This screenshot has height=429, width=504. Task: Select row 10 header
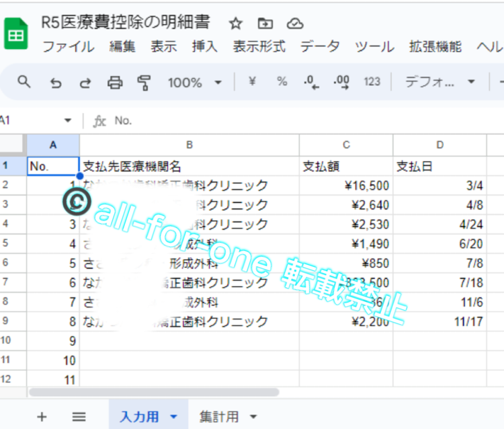(x=13, y=340)
